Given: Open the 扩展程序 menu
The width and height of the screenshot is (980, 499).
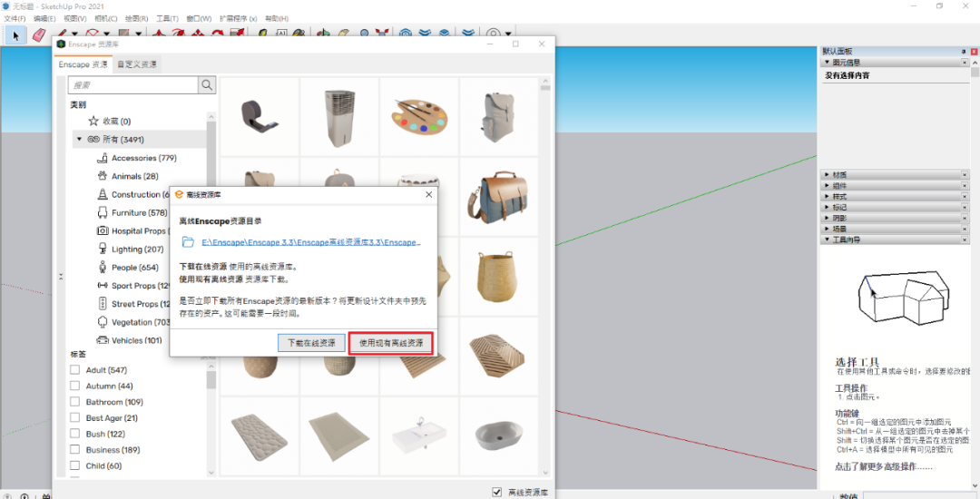Looking at the screenshot, I should click(x=238, y=18).
